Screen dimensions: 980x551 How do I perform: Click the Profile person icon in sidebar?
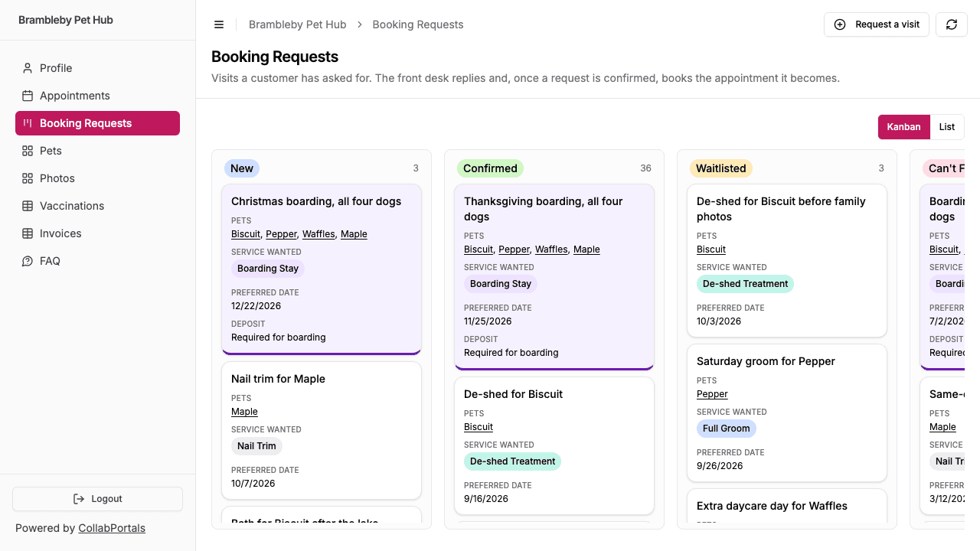click(28, 68)
